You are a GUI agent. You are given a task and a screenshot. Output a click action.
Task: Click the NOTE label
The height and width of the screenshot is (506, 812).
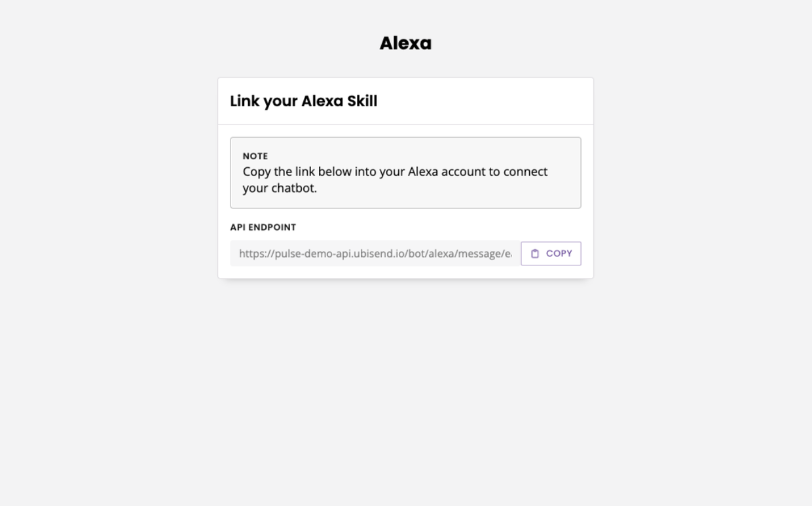[x=255, y=156]
